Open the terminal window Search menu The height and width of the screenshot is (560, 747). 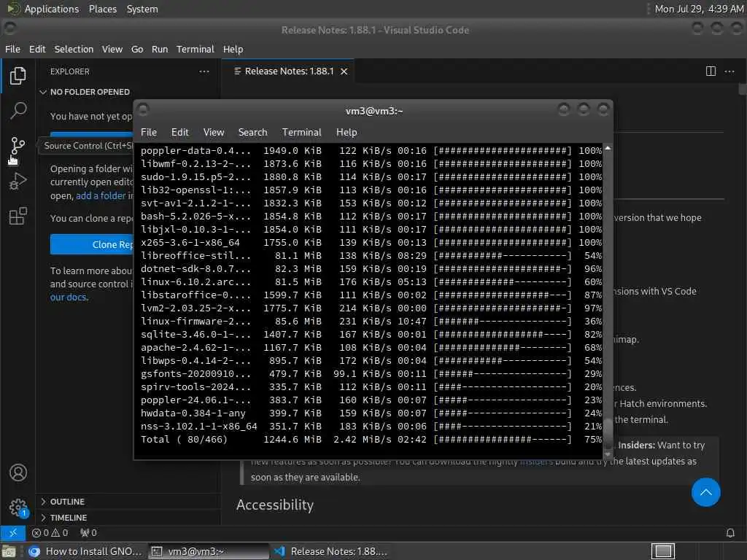pyautogui.click(x=252, y=133)
